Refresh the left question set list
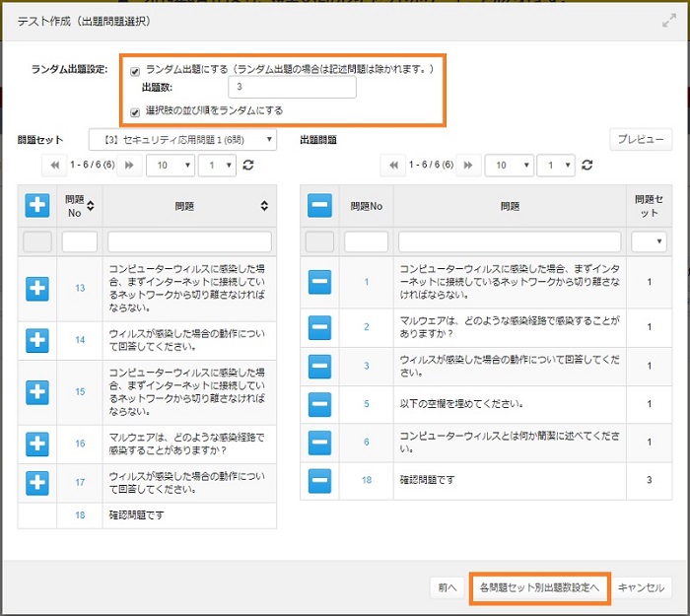 [248, 166]
